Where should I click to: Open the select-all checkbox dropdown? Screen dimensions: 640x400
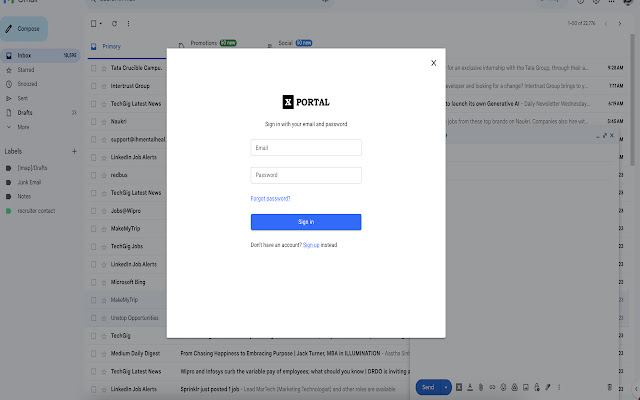click(x=100, y=24)
